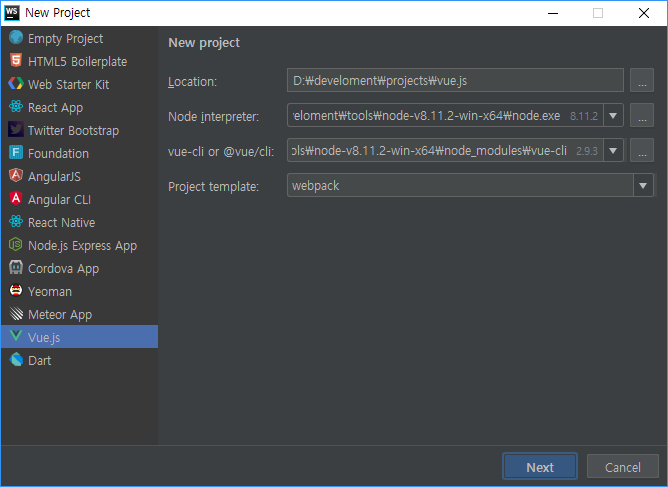Click the React Native atom icon
Viewport: 668px width, 487px height.
pyautogui.click(x=16, y=222)
